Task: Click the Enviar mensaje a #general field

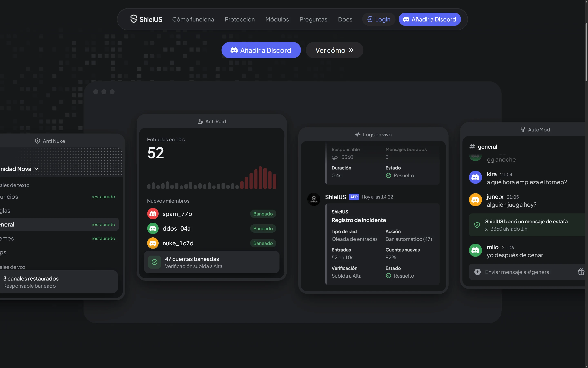Action: click(527, 272)
